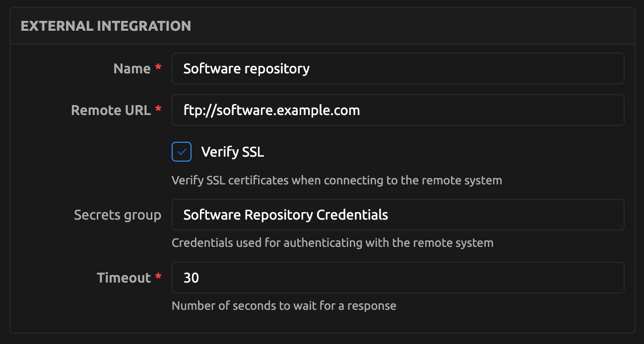Click the required asterisk beside Remote URL
This screenshot has height=344, width=644.
click(158, 110)
